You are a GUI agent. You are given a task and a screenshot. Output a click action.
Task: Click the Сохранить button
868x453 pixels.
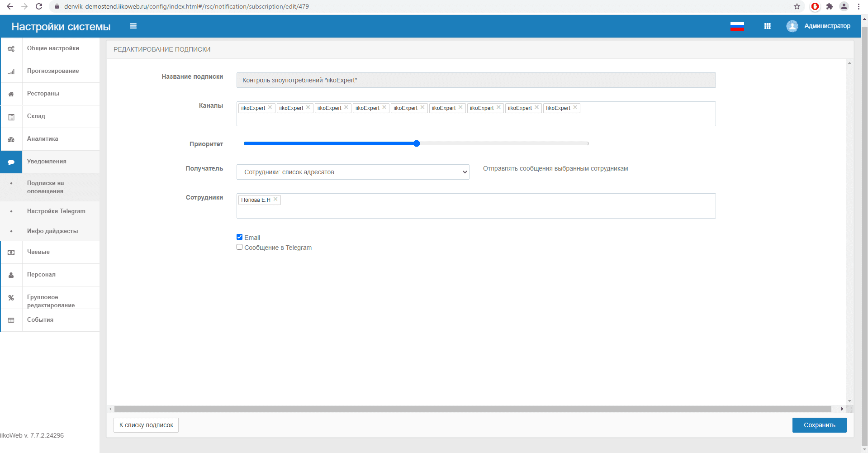[x=819, y=425]
